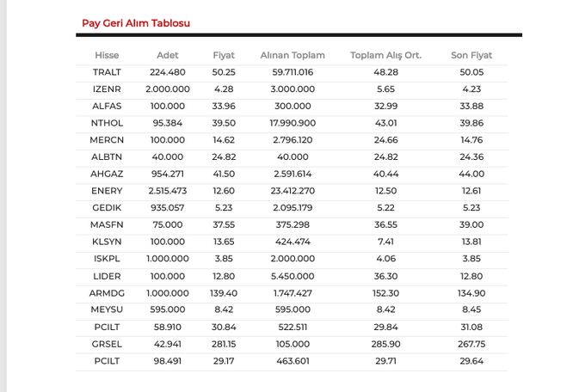Image resolution: width=585 pixels, height=392 pixels.
Task: Click the MASFN ticker cell
Action: click(x=107, y=225)
